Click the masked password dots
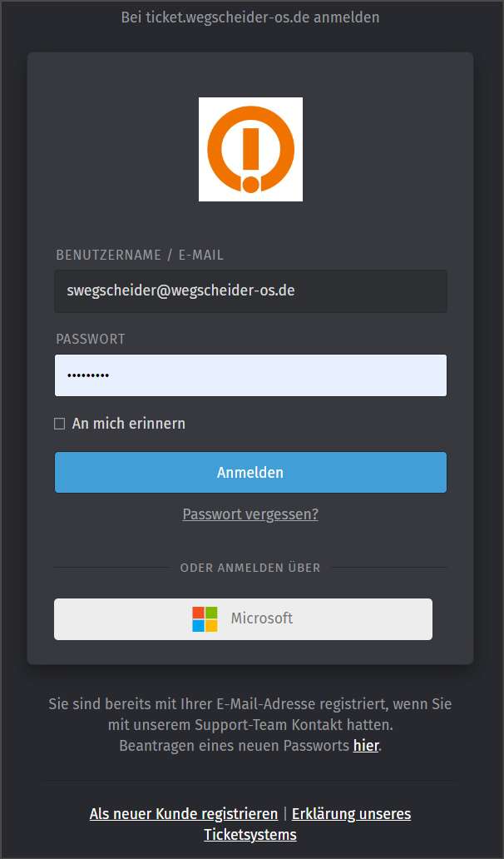This screenshot has height=859, width=504. [88, 376]
